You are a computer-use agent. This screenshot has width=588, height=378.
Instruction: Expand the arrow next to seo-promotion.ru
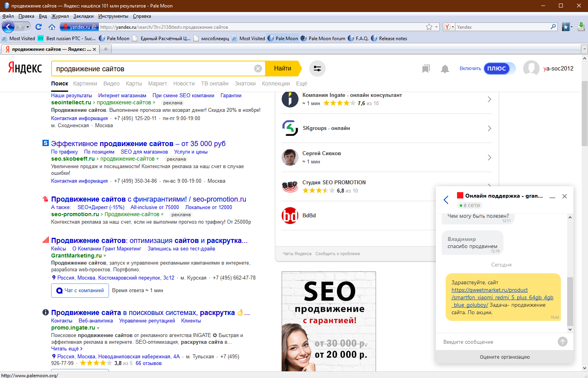coord(162,215)
